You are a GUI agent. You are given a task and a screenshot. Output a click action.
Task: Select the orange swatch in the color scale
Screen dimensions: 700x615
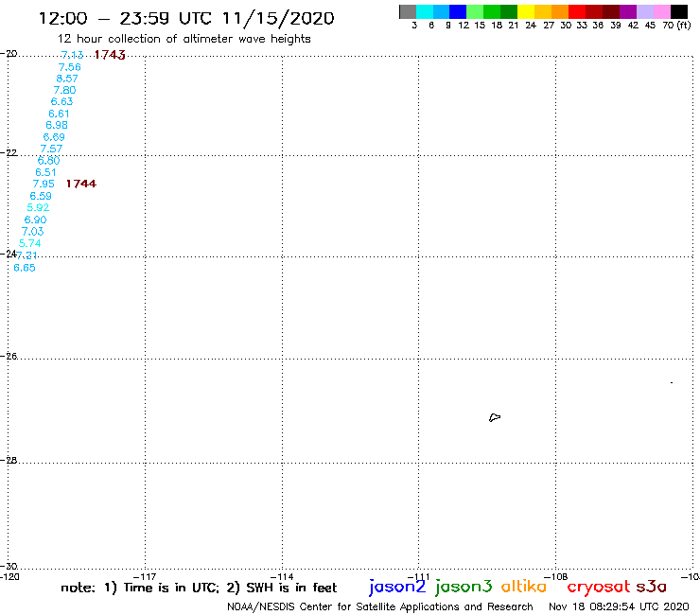560,11
